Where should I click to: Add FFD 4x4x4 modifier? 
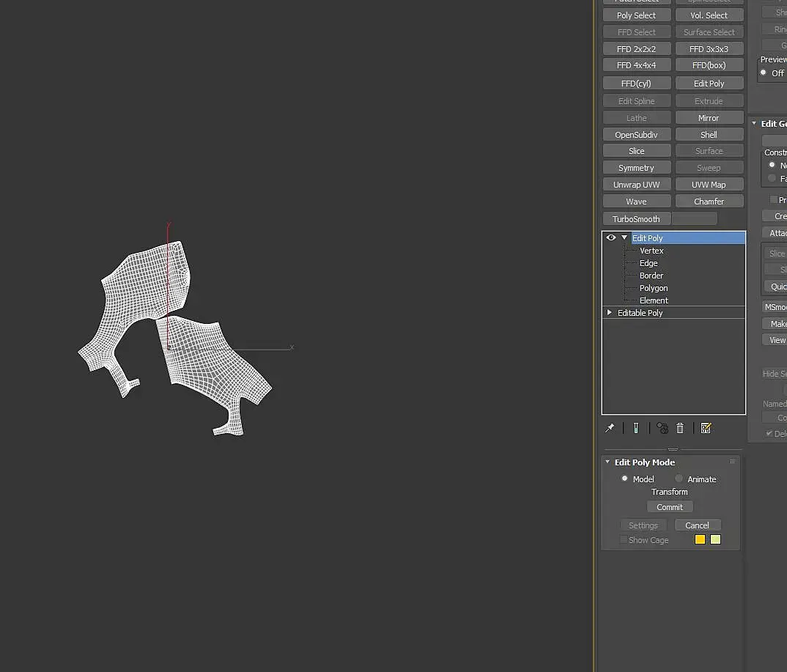tap(637, 65)
